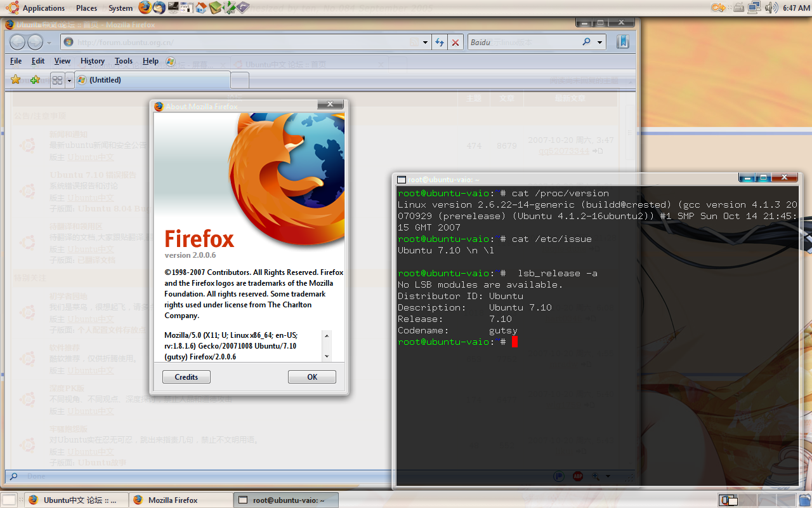
Task: Click the purple diamond launcher icon
Action: coord(244,8)
